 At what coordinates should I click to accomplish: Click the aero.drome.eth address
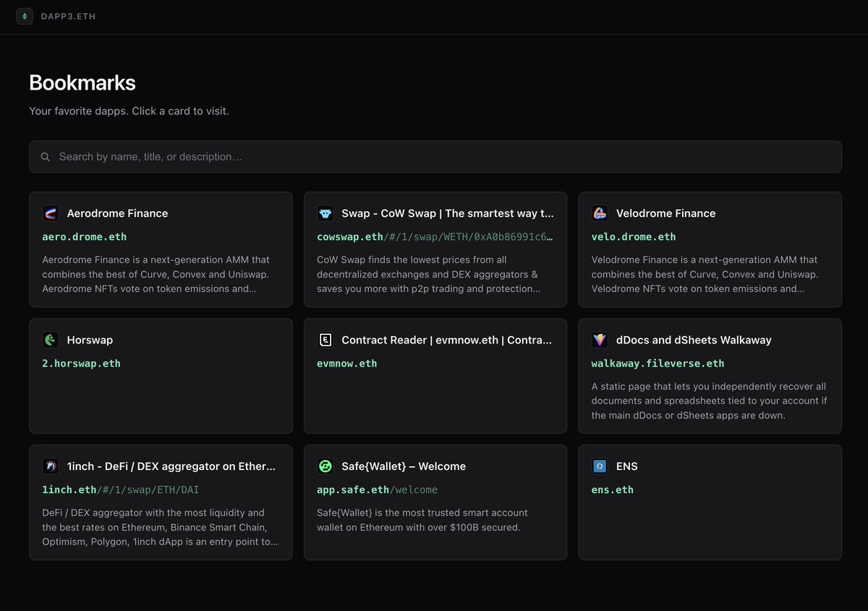[x=85, y=236]
